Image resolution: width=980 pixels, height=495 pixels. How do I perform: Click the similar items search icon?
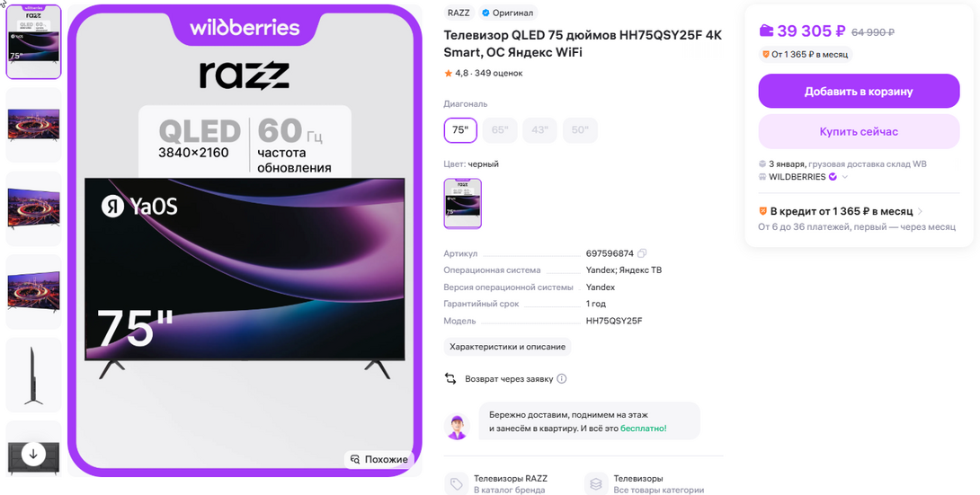pos(355,459)
